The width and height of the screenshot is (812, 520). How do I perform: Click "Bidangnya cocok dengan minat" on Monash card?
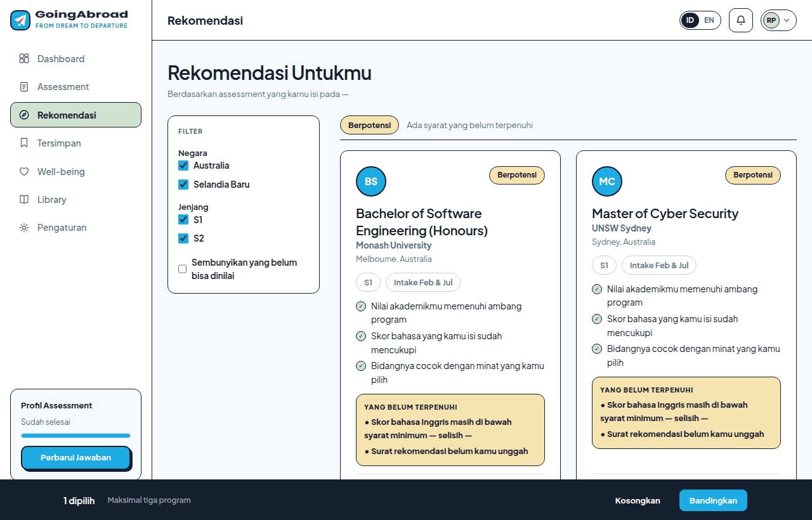coord(457,372)
